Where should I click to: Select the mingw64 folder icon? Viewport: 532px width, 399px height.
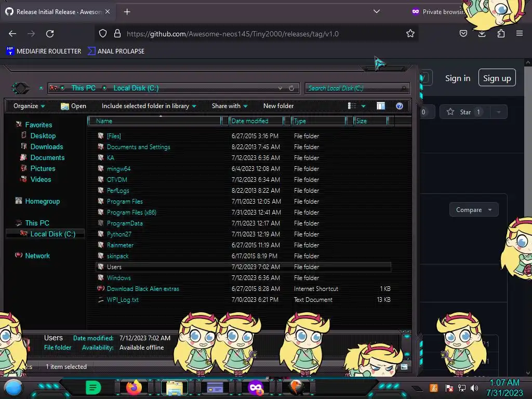coord(100,168)
